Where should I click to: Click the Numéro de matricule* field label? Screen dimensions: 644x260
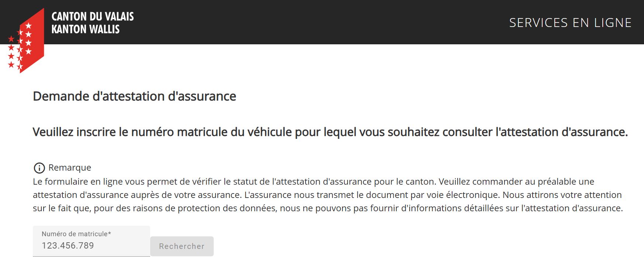pos(76,234)
